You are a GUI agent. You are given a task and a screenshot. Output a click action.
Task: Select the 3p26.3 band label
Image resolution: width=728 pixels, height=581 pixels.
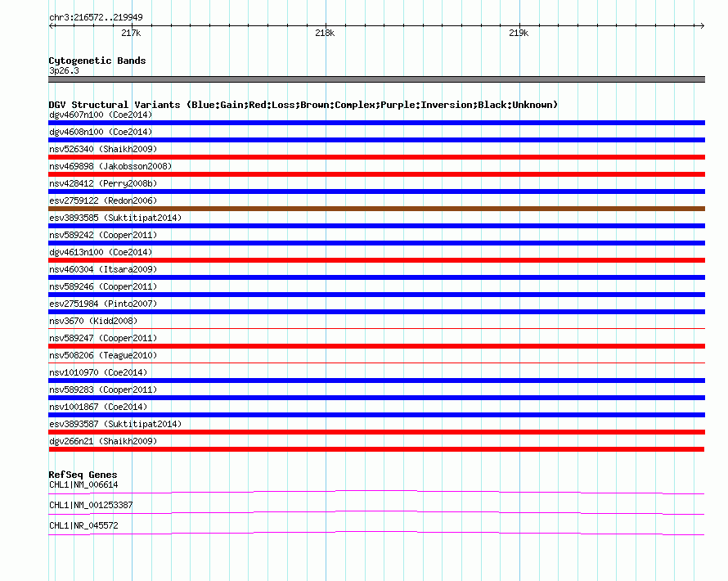coord(64,70)
